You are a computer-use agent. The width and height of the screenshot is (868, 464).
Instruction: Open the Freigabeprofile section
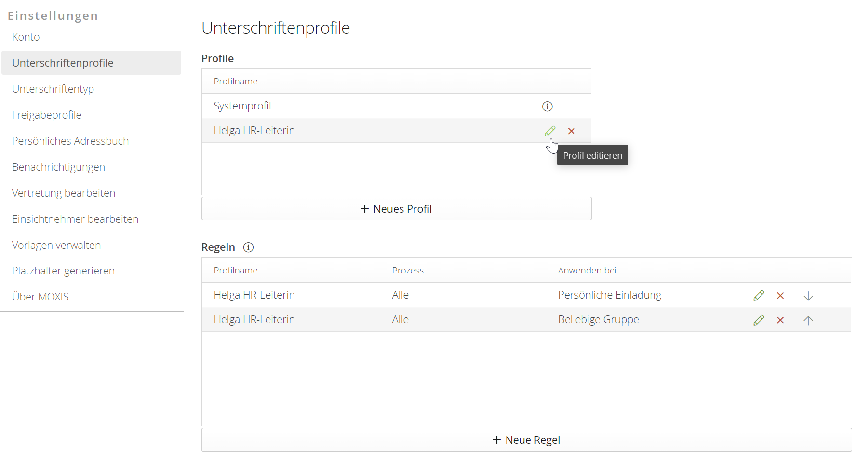coord(46,115)
